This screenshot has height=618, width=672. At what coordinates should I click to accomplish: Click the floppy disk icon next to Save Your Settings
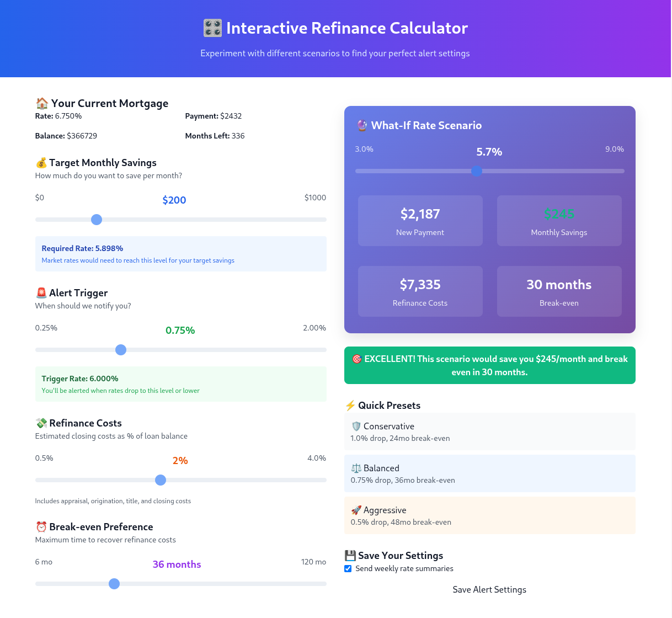349,555
